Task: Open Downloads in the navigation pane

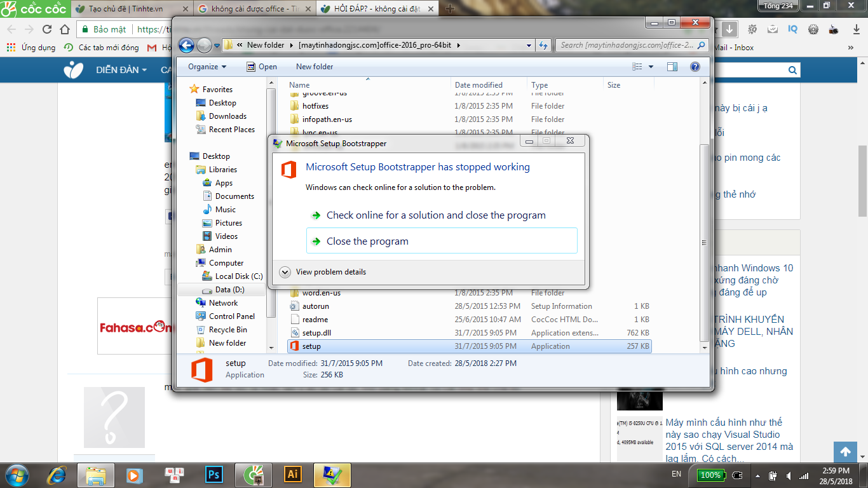Action: coord(227,116)
